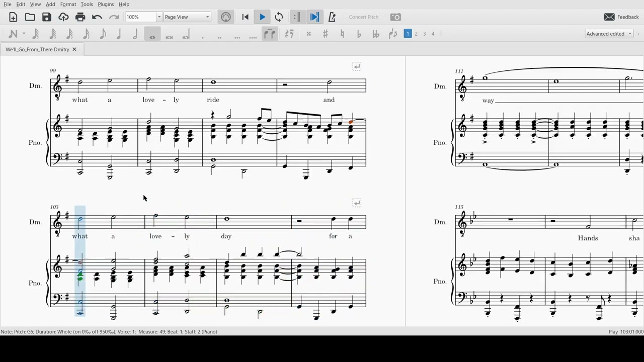Image resolution: width=644 pixels, height=362 pixels.
Task: Toggle pan score during playback
Action: pos(314,17)
